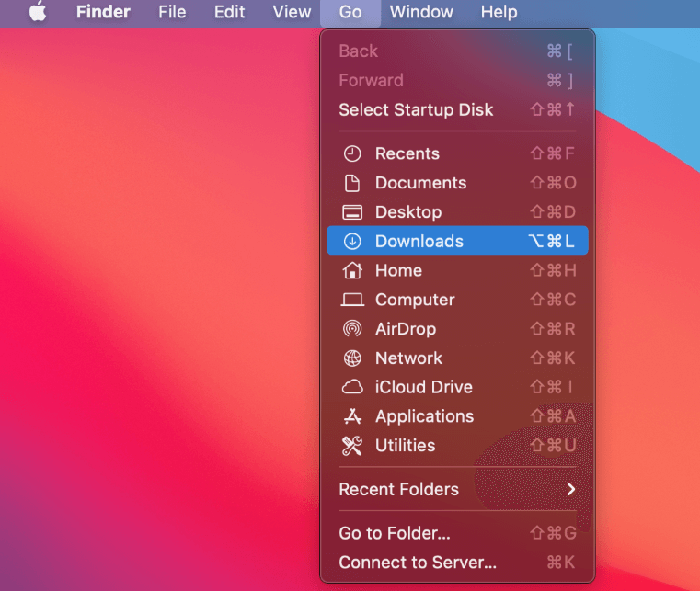Expand Recent Folders submenu chevron
Screen dimensions: 700x591
571,489
